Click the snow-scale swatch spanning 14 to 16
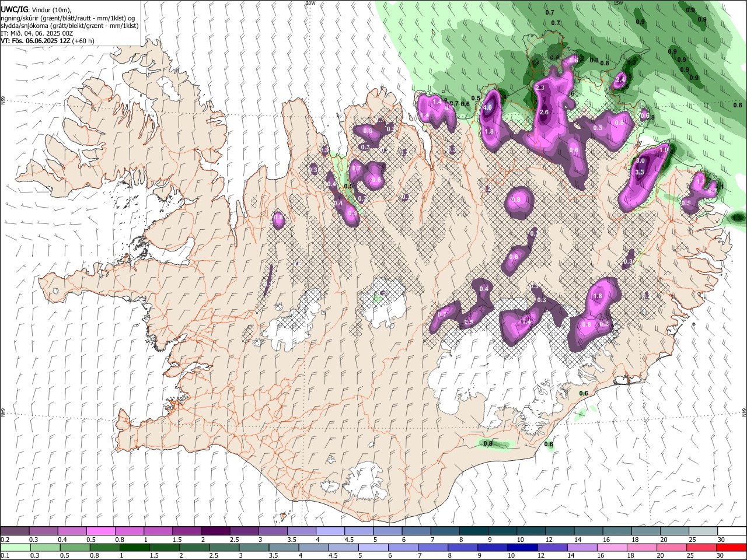747x560 pixels. pos(588,531)
